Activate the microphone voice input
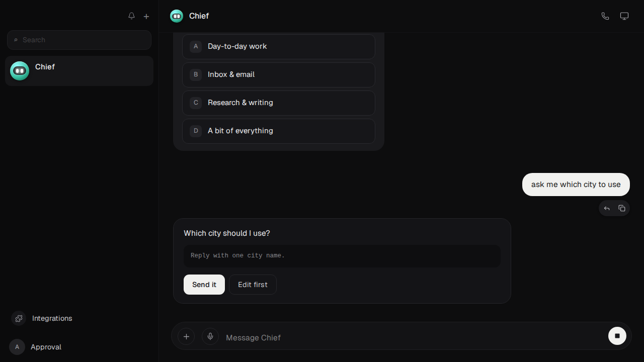 pyautogui.click(x=210, y=336)
